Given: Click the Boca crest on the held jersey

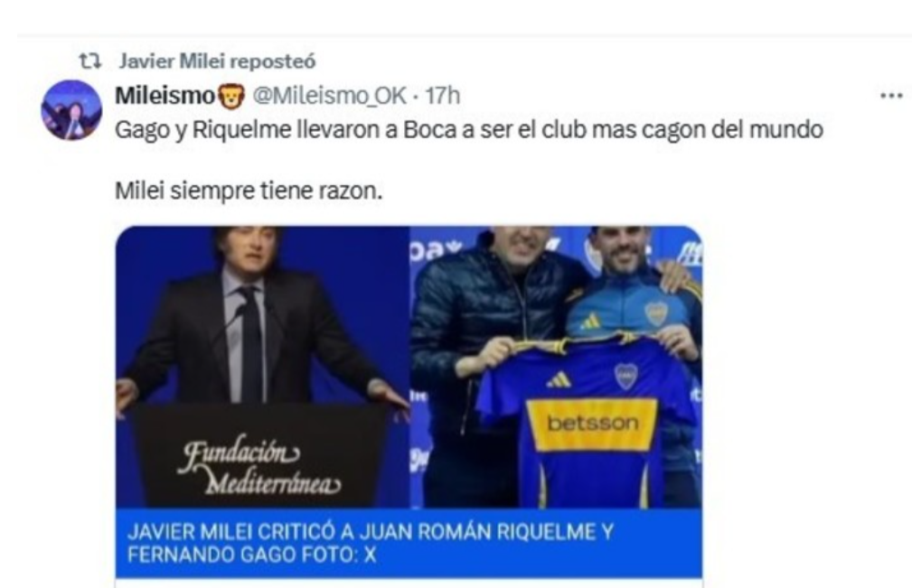Looking at the screenshot, I should pos(625,376).
